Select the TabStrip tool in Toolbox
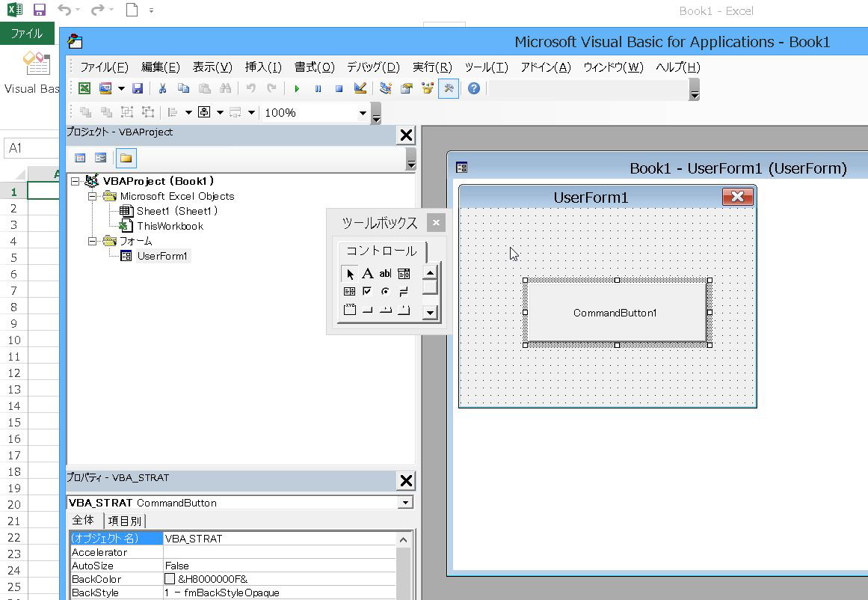 (385, 310)
